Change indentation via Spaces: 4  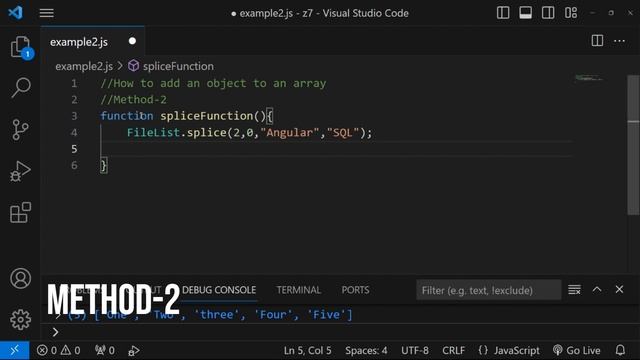click(x=366, y=351)
